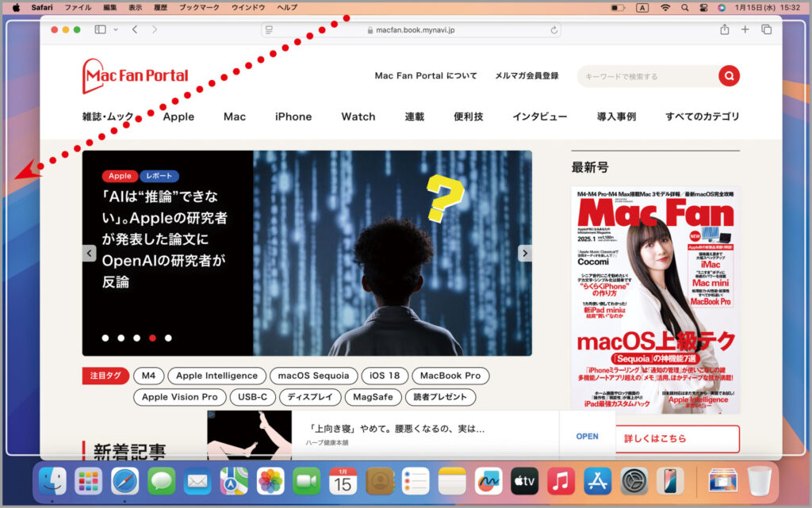Open the 履歴 menu

pos(160,7)
